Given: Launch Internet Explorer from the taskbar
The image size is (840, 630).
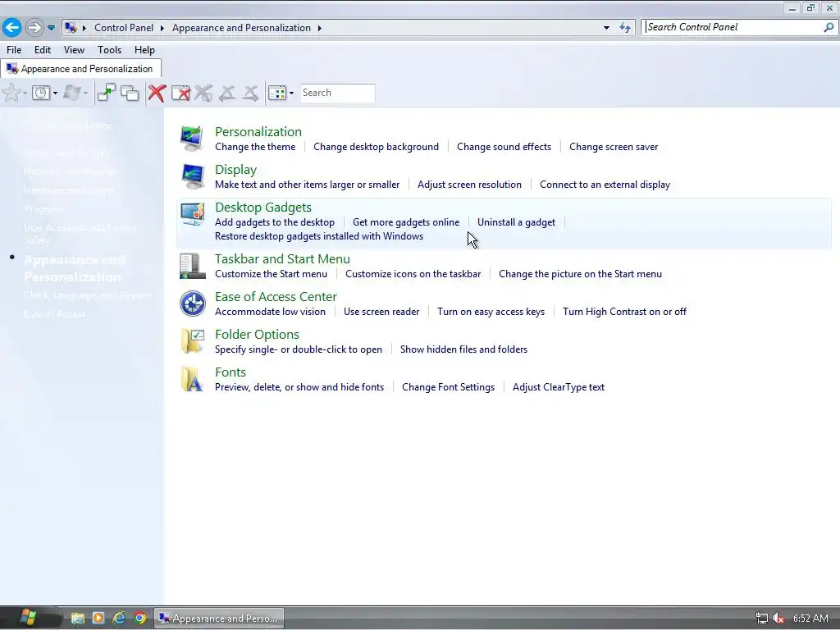Looking at the screenshot, I should (x=119, y=619).
